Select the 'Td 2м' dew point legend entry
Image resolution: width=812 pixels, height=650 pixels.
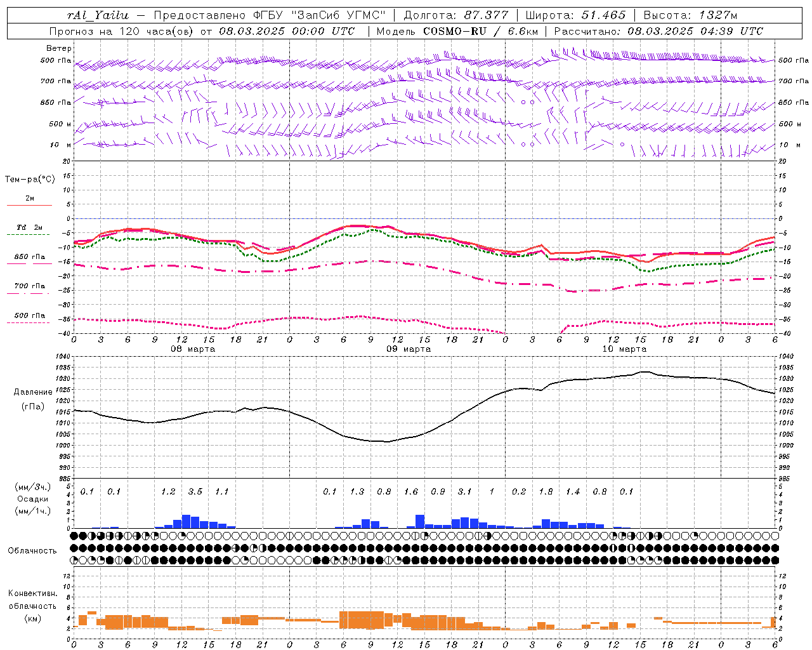click(x=30, y=227)
